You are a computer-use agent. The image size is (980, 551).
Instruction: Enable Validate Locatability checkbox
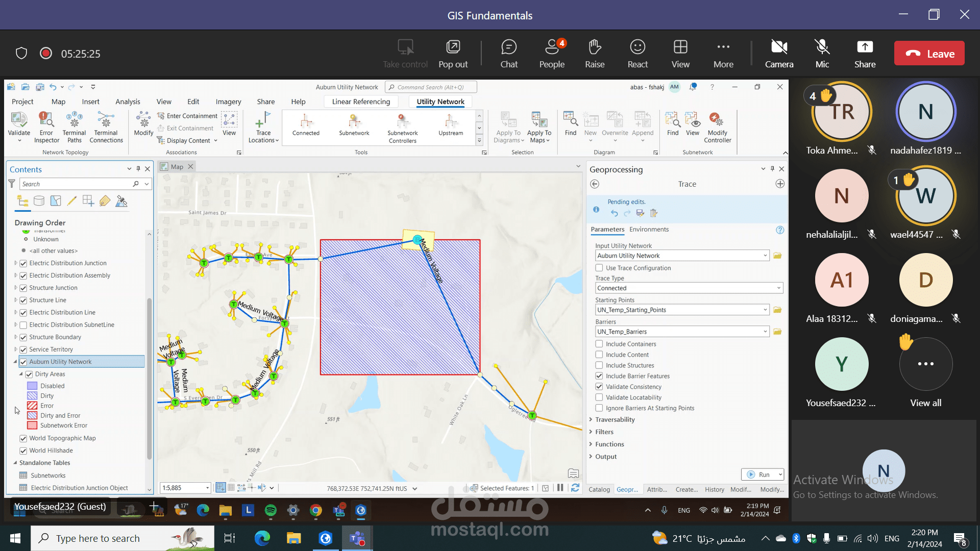click(x=599, y=397)
